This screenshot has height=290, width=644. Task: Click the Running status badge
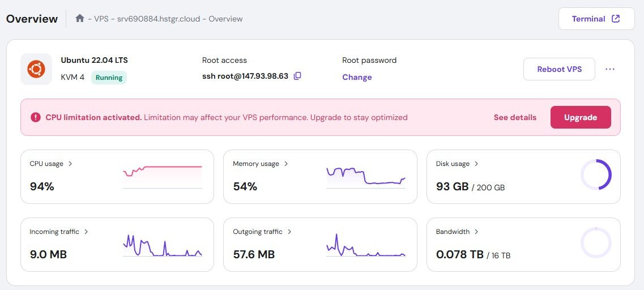109,78
